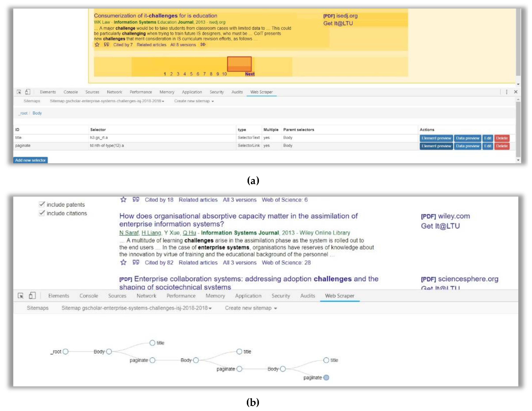Image resolution: width=532 pixels, height=411 pixels.
Task: Click the filled paginate node in selector graph
Action: (x=326, y=377)
